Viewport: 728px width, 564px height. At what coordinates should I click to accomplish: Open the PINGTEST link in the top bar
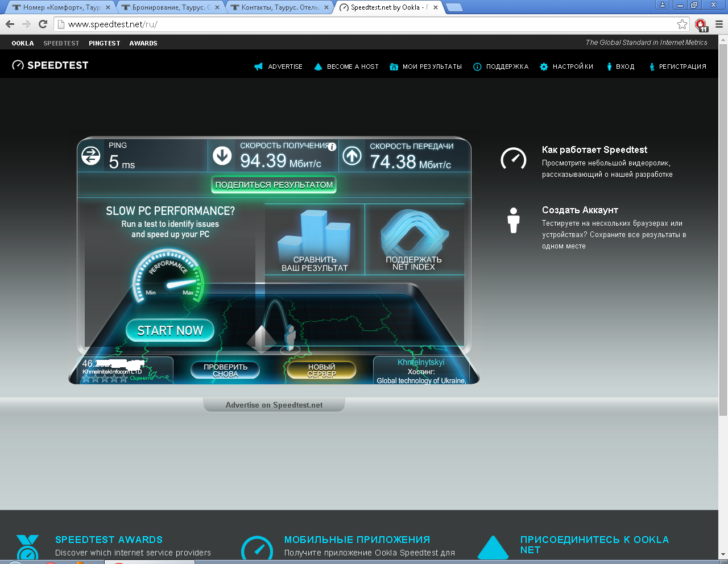[x=105, y=43]
